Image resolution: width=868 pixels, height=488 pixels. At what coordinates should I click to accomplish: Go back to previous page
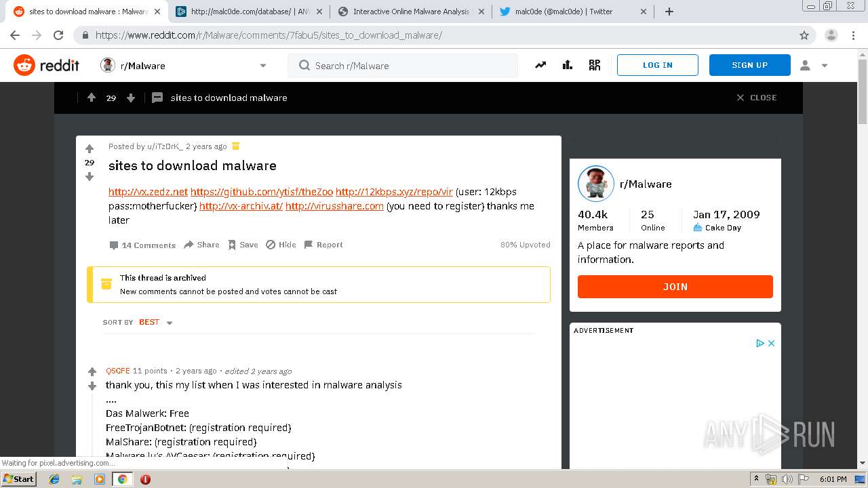tap(15, 35)
